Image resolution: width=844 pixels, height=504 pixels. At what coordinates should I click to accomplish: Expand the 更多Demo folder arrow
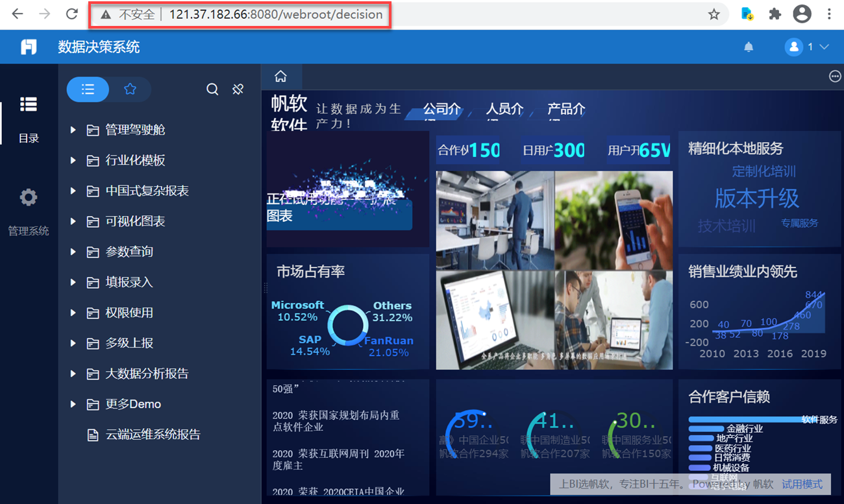pos(73,405)
